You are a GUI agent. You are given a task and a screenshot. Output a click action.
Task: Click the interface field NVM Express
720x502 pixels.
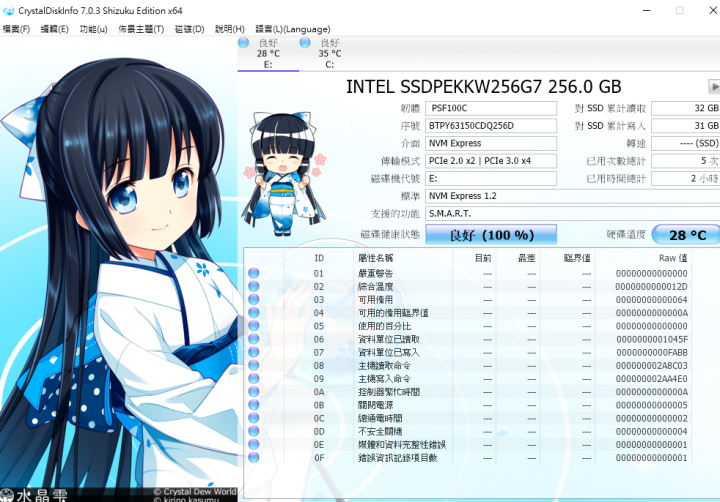point(491,143)
